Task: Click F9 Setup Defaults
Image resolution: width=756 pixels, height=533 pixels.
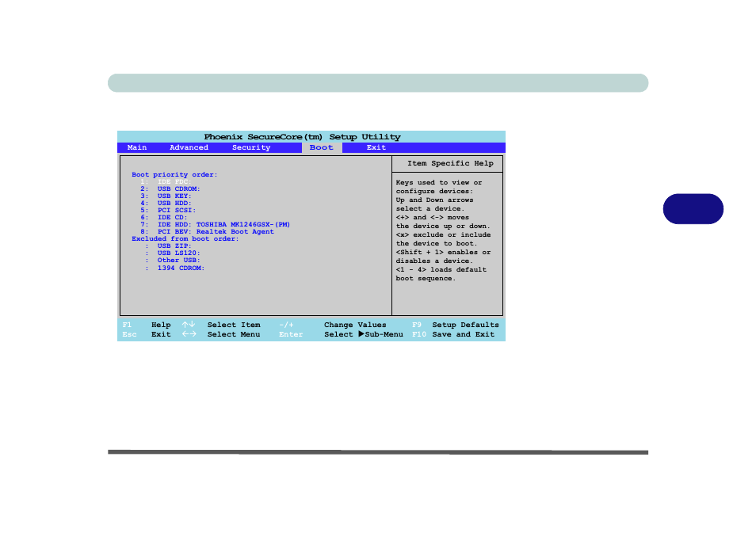Action: pyautogui.click(x=456, y=325)
